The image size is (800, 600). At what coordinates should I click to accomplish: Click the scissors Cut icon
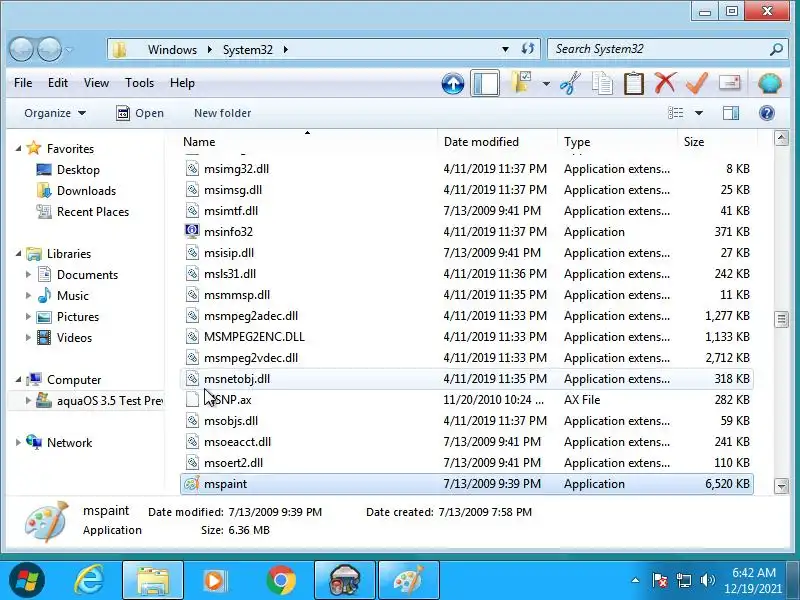point(570,83)
